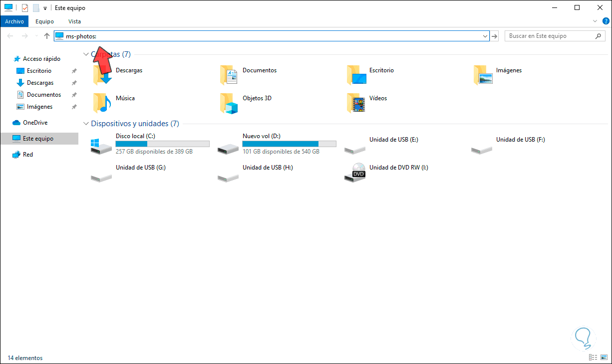The image size is (612, 364).
Task: Switch to the details view icon in status bar
Action: click(x=593, y=358)
